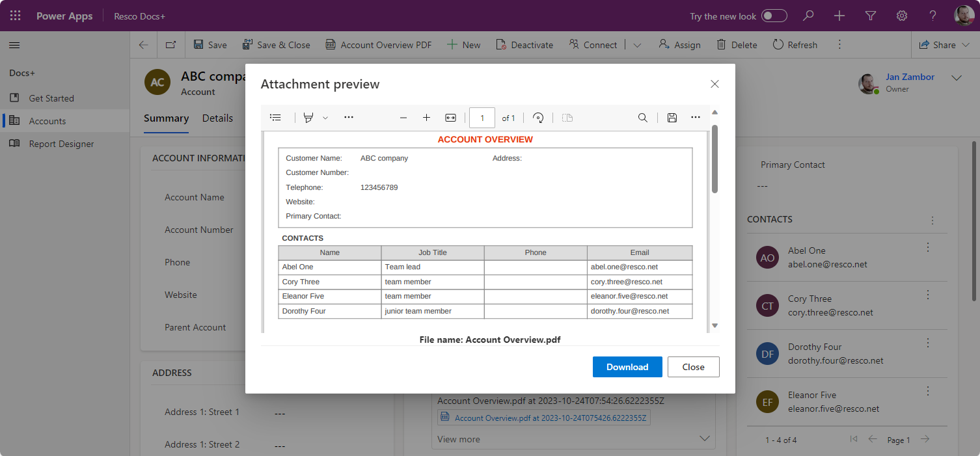The image size is (980, 456).
Task: Click the PDF fit to width icon
Action: click(x=450, y=118)
